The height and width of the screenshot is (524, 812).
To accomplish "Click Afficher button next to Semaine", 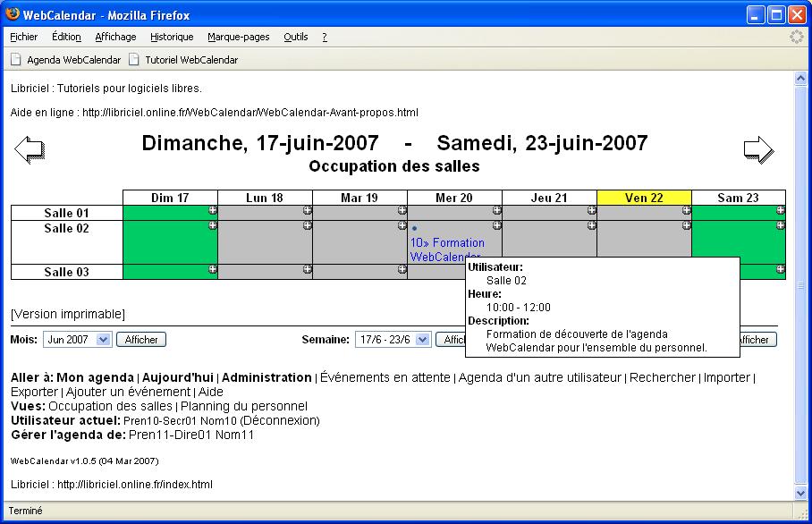I will pos(451,340).
